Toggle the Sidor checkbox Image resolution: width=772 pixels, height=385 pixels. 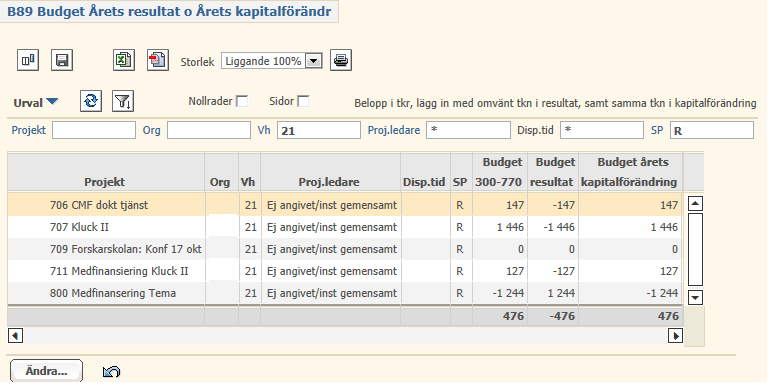303,101
